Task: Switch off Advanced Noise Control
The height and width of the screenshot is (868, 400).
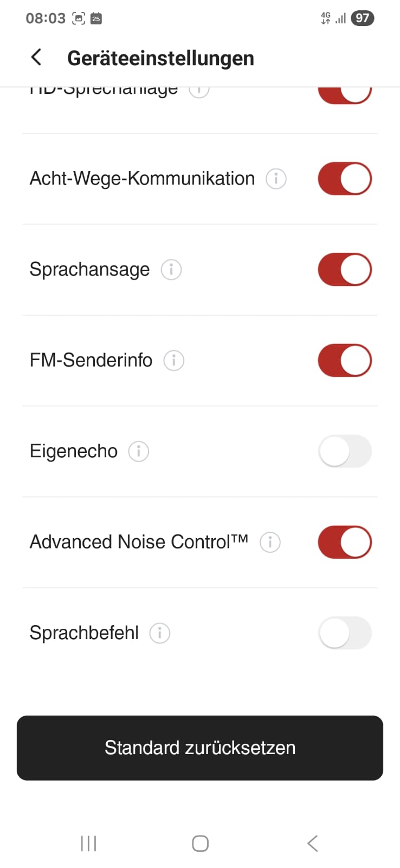Action: point(345,542)
